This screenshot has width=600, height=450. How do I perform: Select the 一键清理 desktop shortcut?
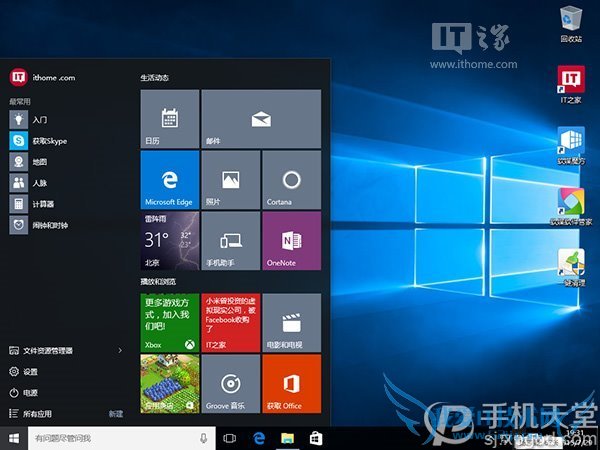[571, 268]
